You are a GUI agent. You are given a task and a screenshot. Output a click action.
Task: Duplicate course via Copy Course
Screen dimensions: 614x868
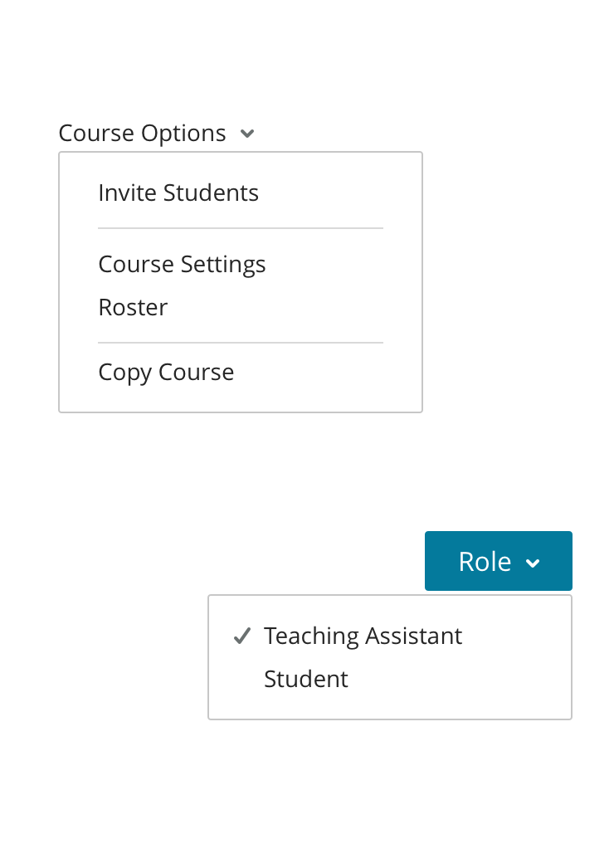[166, 373]
